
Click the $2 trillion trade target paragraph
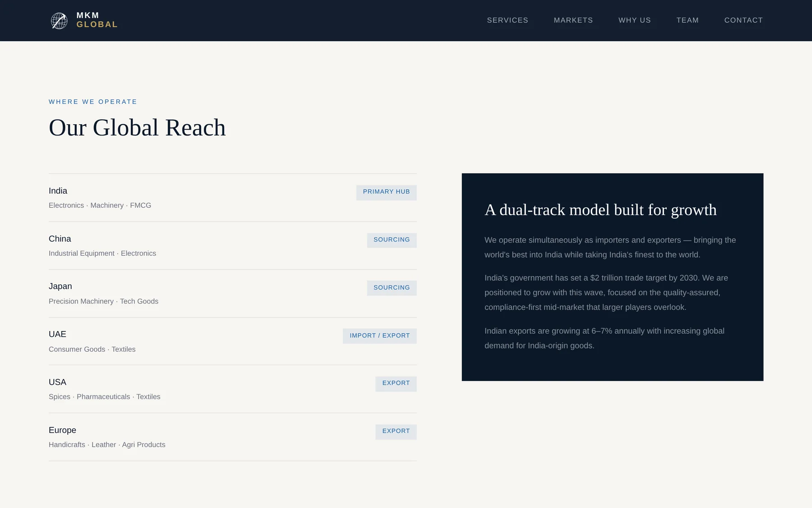coord(606,293)
